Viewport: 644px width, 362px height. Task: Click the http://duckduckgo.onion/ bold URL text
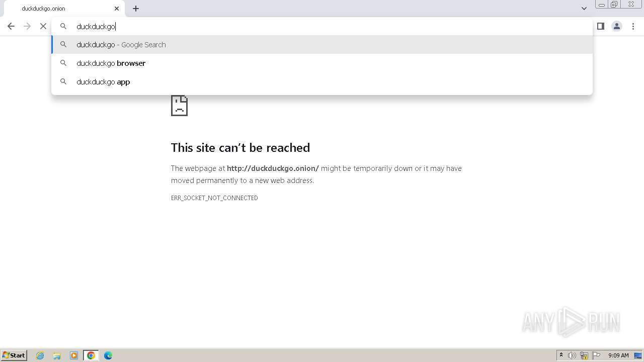pyautogui.click(x=273, y=168)
